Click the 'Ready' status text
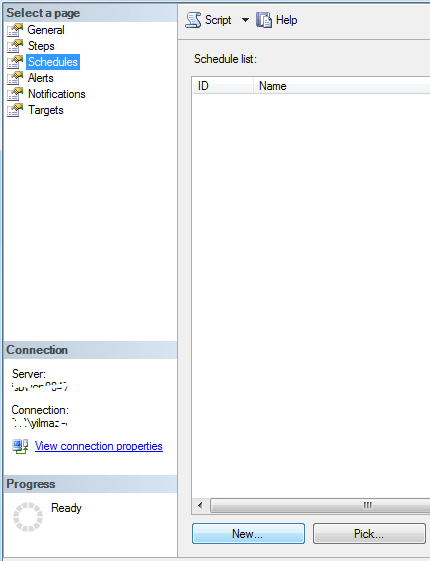Screen dimensions: 430x561 (67, 508)
